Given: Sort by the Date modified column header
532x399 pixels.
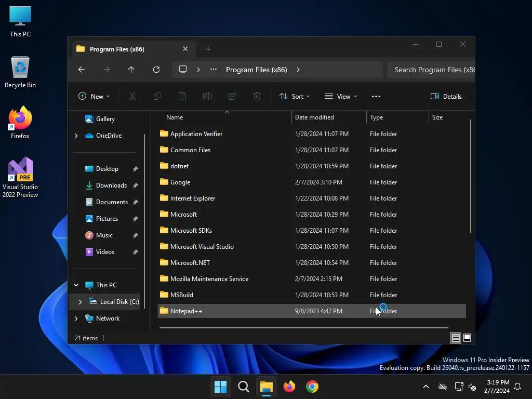Looking at the screenshot, I should point(329,117).
